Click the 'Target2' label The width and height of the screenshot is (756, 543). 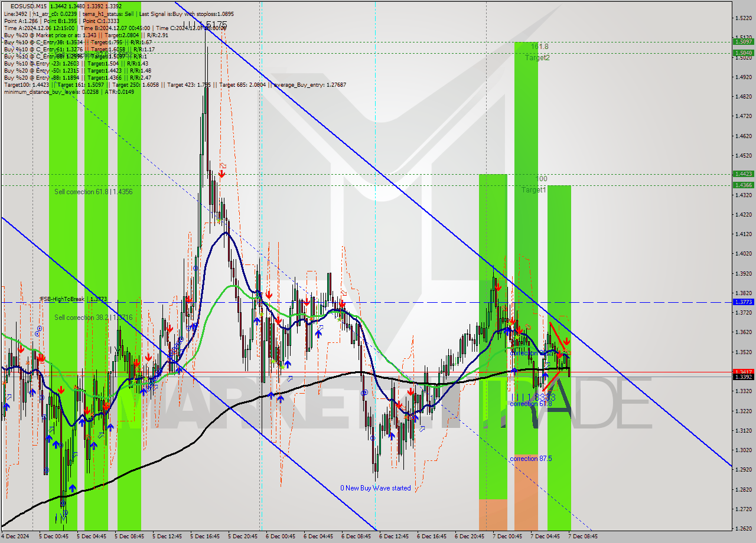(x=537, y=58)
